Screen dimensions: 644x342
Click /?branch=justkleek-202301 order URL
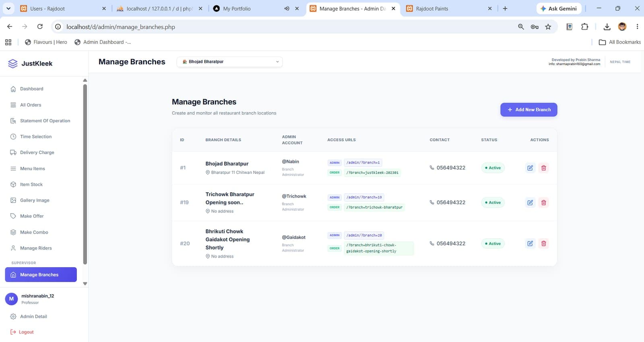pyautogui.click(x=372, y=173)
